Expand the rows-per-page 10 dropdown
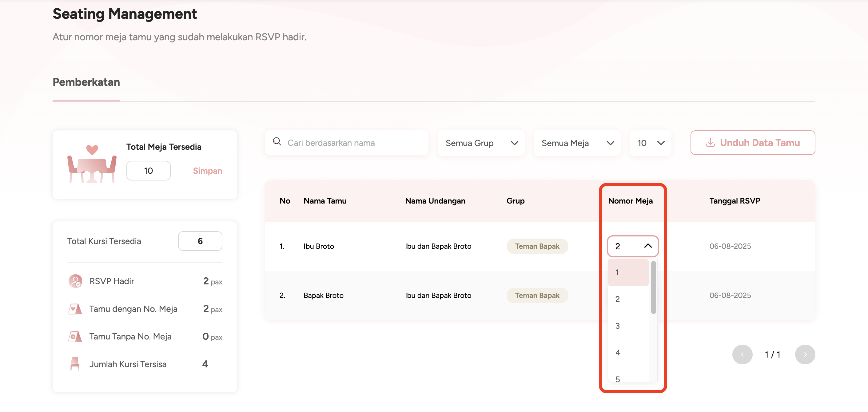 tap(650, 143)
